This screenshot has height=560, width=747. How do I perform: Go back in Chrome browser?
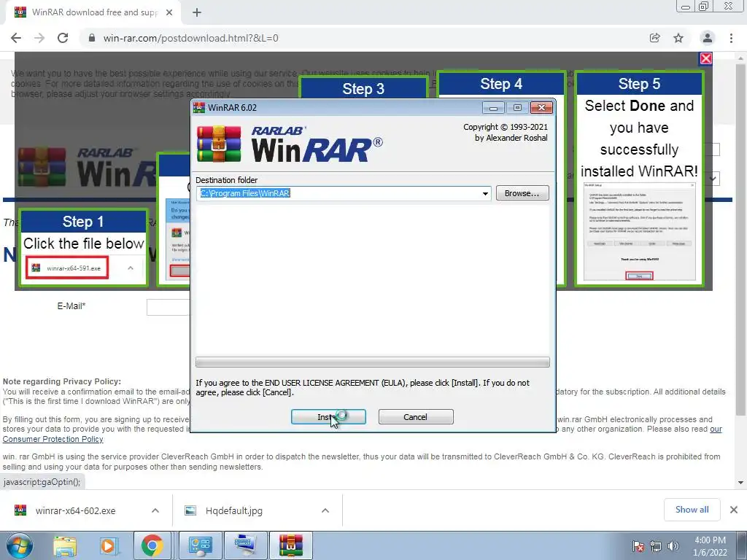pyautogui.click(x=16, y=38)
